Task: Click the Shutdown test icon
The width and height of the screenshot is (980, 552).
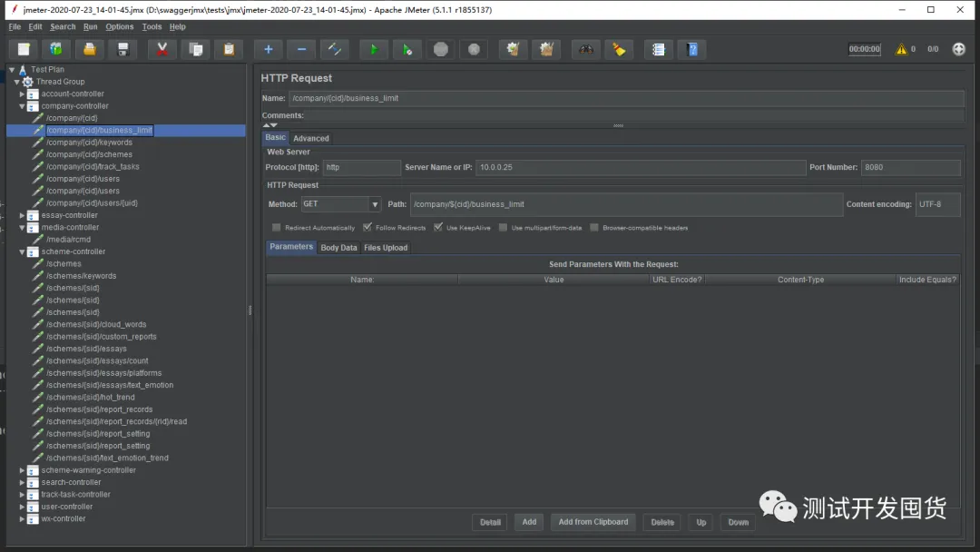Action: click(x=474, y=49)
